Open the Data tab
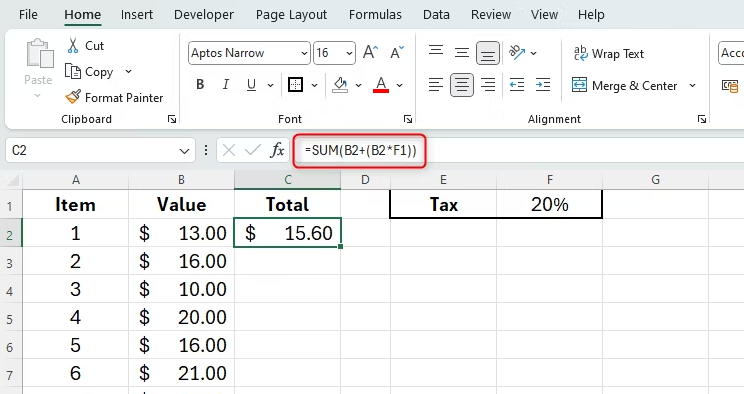 [437, 15]
